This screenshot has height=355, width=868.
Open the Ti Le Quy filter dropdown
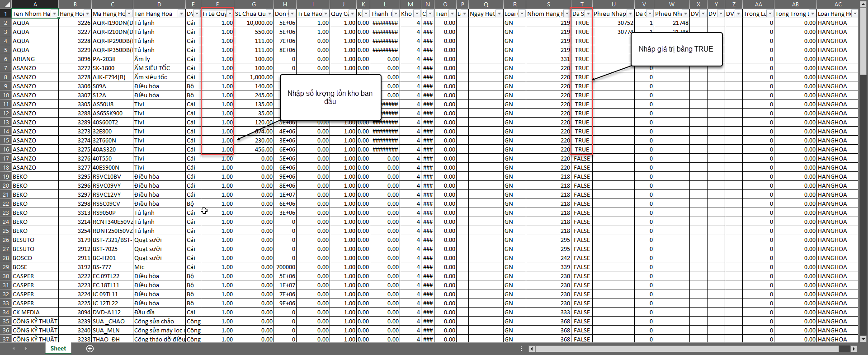tap(230, 14)
